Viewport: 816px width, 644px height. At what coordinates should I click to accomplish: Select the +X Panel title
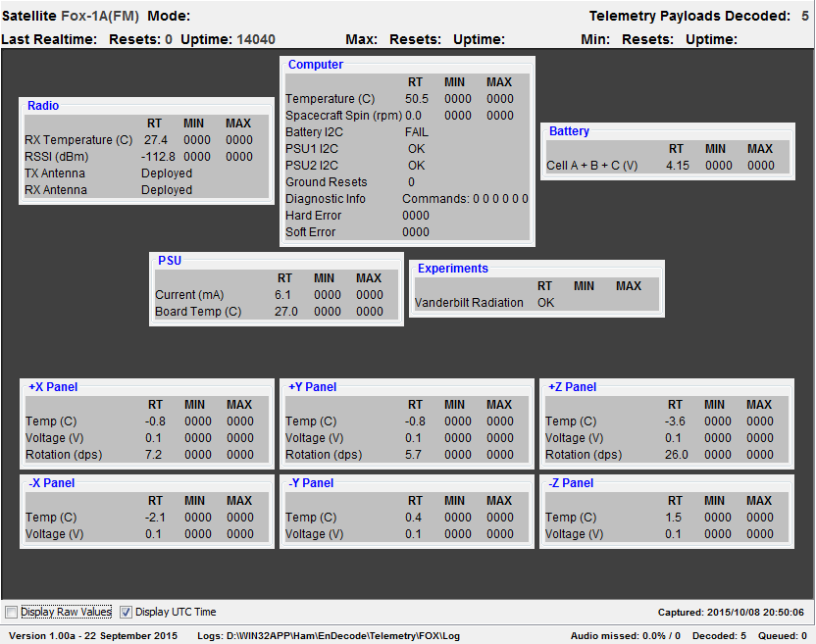(x=53, y=387)
